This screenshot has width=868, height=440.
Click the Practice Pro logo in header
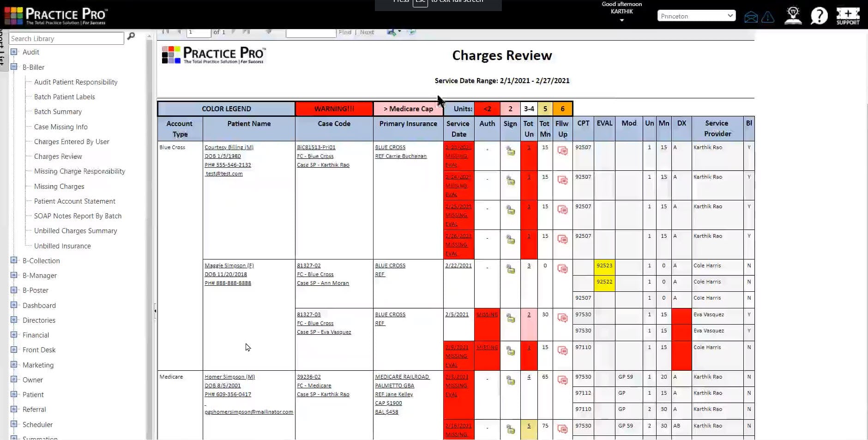pyautogui.click(x=56, y=16)
